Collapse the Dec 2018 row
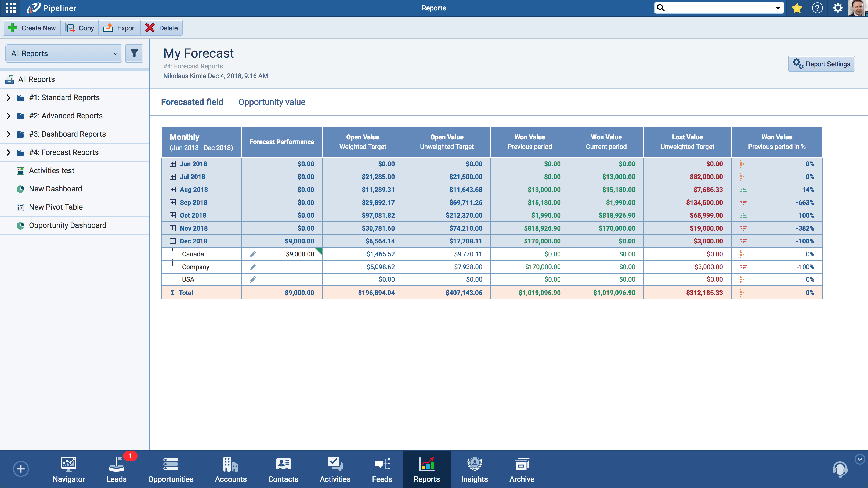The height and width of the screenshot is (488, 868). coord(172,241)
